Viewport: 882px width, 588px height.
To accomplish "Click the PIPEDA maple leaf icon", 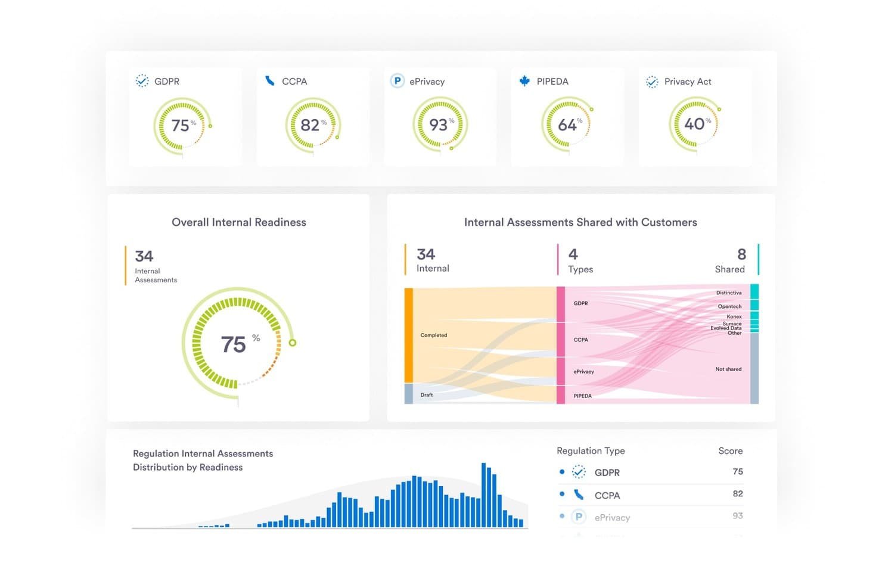I will [524, 80].
